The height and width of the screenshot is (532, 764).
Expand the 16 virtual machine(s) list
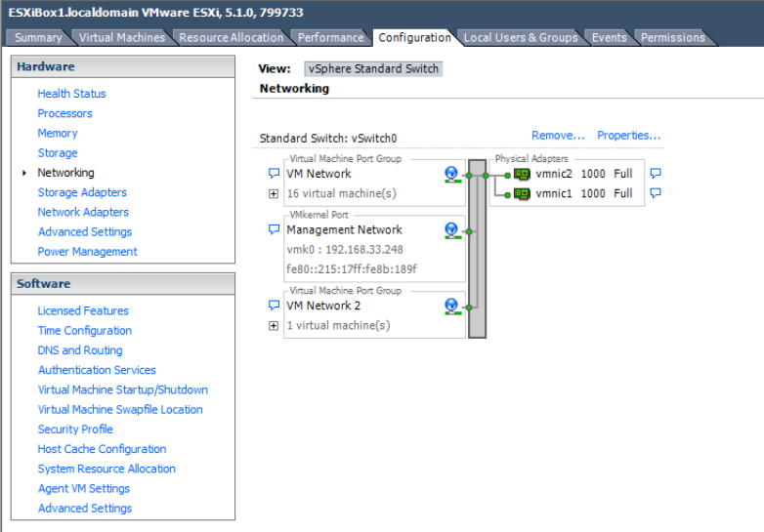point(274,193)
